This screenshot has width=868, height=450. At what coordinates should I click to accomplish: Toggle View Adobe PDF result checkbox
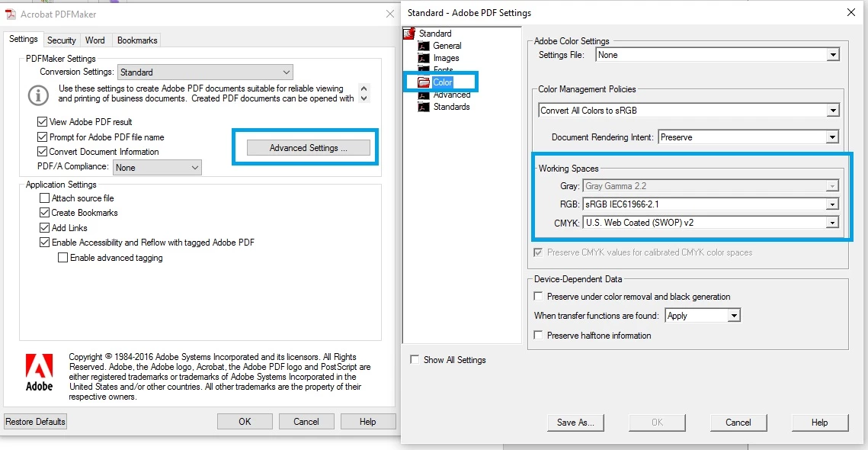point(41,122)
